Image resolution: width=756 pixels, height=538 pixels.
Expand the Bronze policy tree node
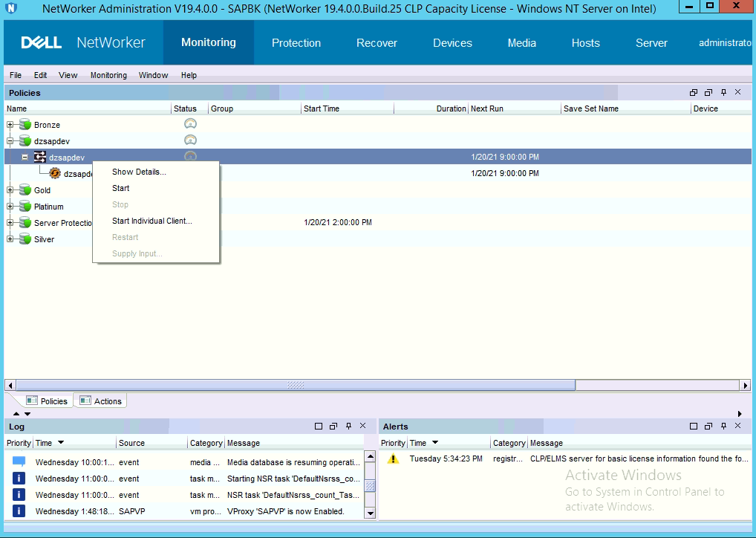coord(10,125)
